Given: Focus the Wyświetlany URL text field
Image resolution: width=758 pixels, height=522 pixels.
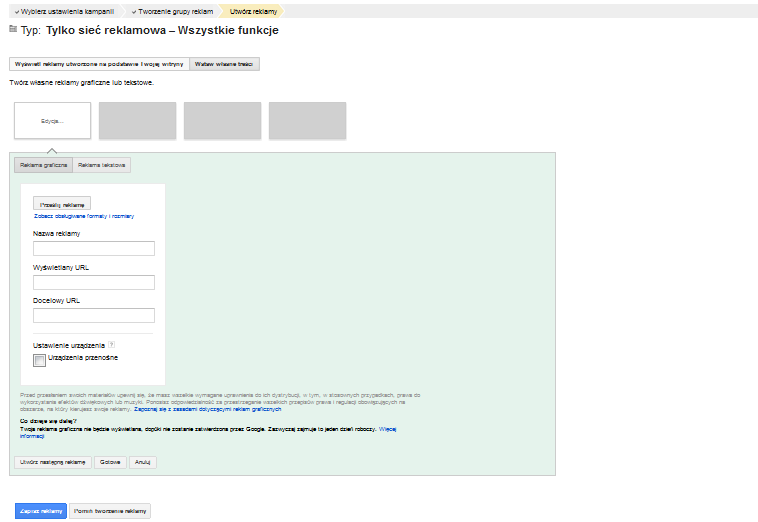Looking at the screenshot, I should tap(94, 283).
